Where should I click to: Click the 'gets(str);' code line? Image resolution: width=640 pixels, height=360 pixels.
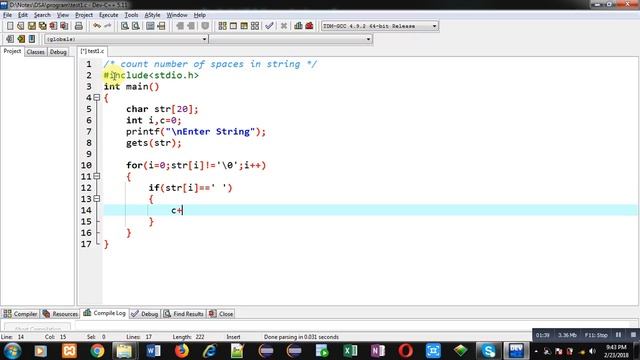[154, 143]
